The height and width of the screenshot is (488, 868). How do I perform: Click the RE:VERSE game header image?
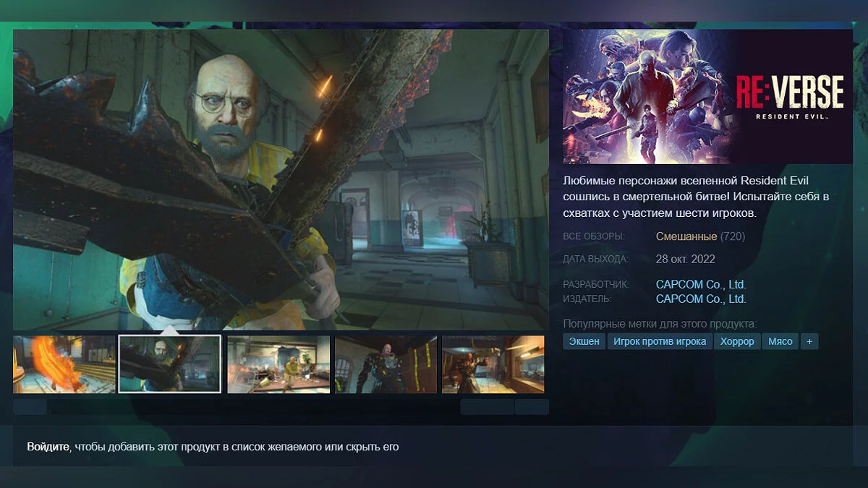point(707,96)
